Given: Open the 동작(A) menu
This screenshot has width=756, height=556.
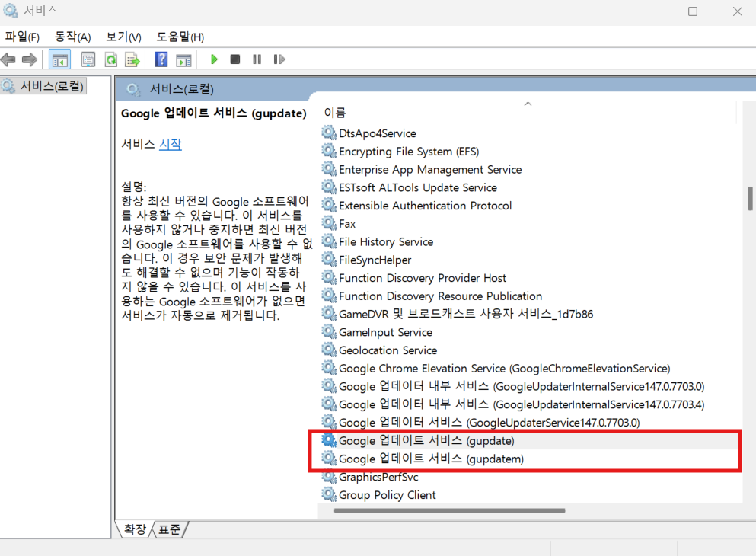Looking at the screenshot, I should tap(72, 37).
